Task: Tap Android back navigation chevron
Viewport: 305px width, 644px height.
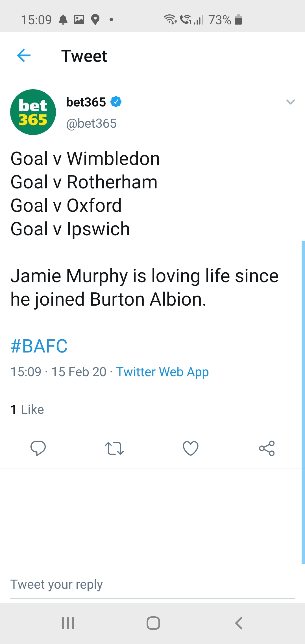Action: click(x=239, y=623)
